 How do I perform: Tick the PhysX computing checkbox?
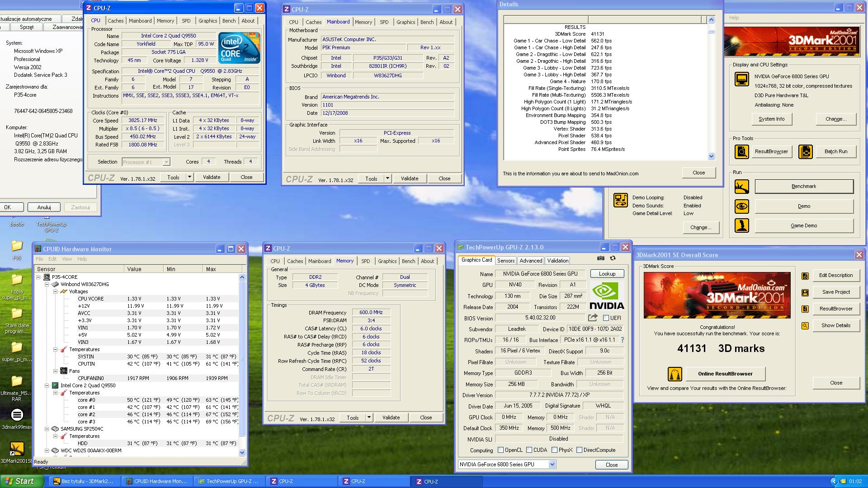554,450
